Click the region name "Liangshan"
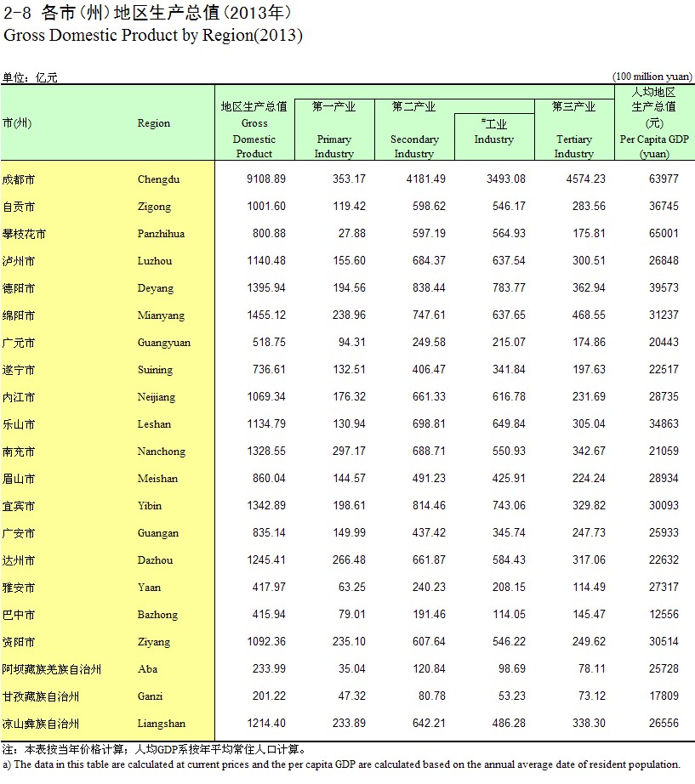 coord(161,723)
